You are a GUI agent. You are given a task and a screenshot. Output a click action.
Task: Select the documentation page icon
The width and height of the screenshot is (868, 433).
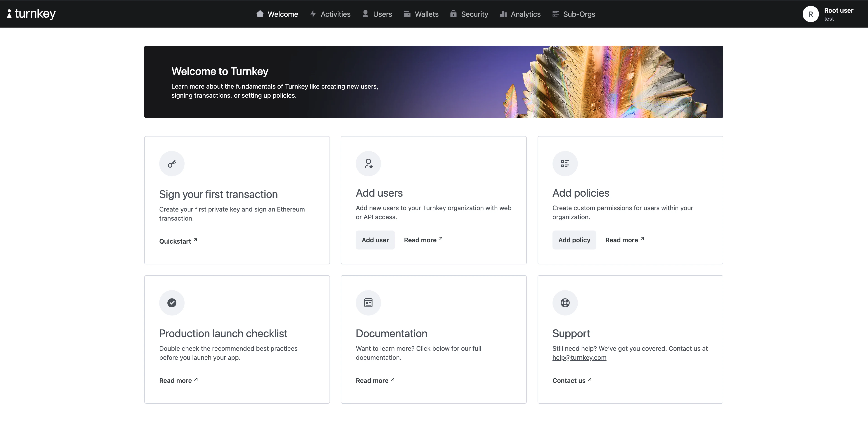tap(368, 303)
